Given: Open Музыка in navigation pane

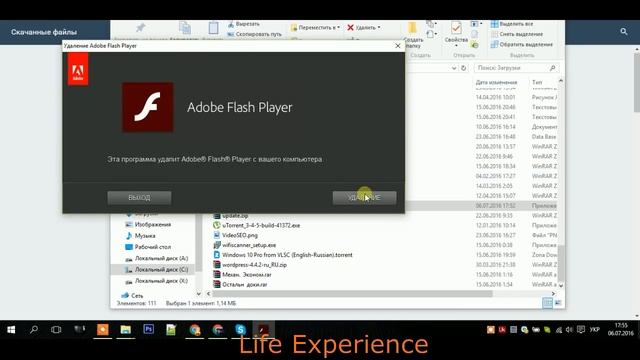Looking at the screenshot, I should [140, 236].
